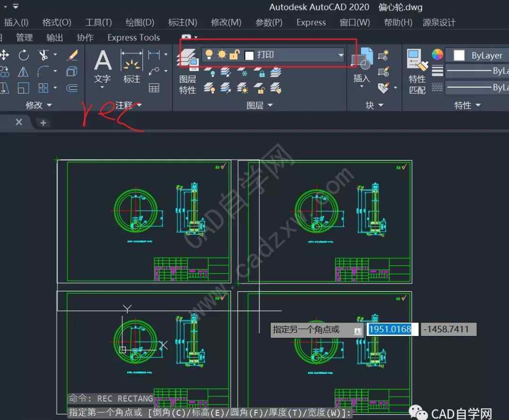Image resolution: width=509 pixels, height=420 pixels.
Task: Activate the Fillet tool
Action: click(x=43, y=71)
